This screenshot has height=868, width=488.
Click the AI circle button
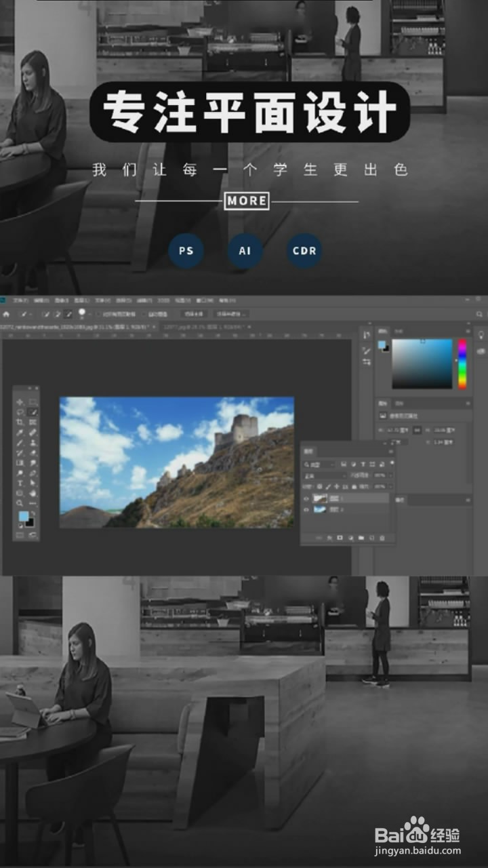[245, 251]
